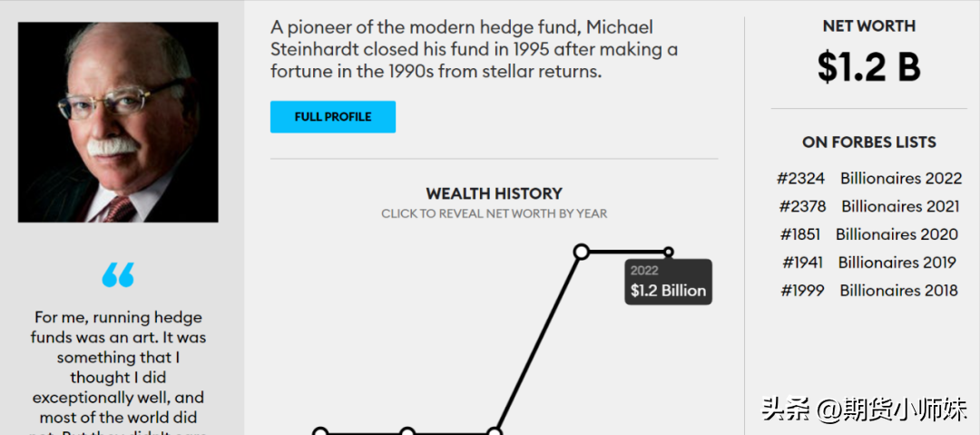Click the ON FORBES LISTS heading
This screenshot has width=980, height=435.
[x=868, y=143]
